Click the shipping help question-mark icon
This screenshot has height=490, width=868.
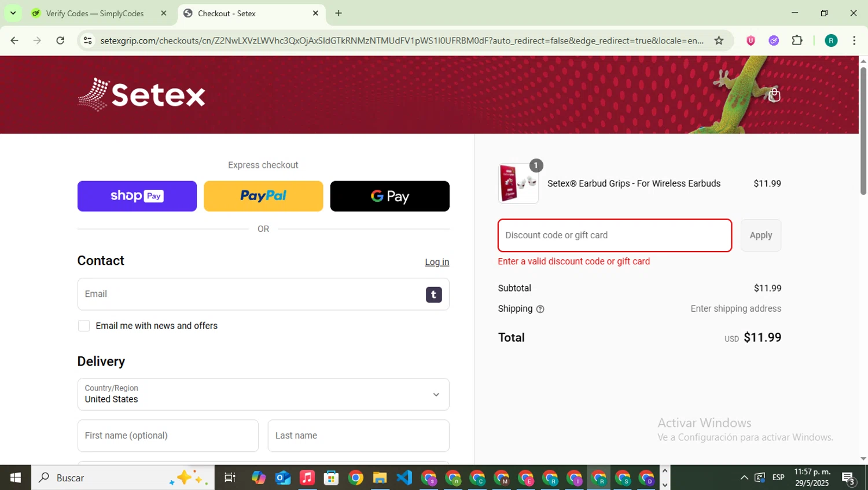[x=540, y=309]
